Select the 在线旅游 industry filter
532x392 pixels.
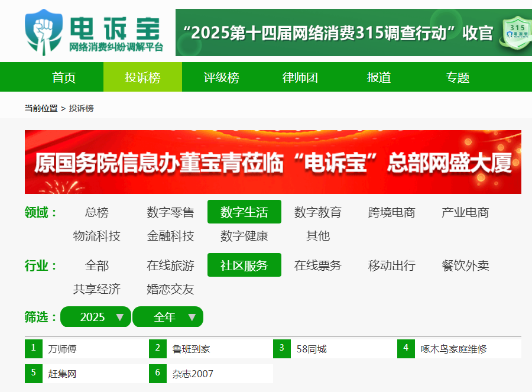[x=170, y=265]
